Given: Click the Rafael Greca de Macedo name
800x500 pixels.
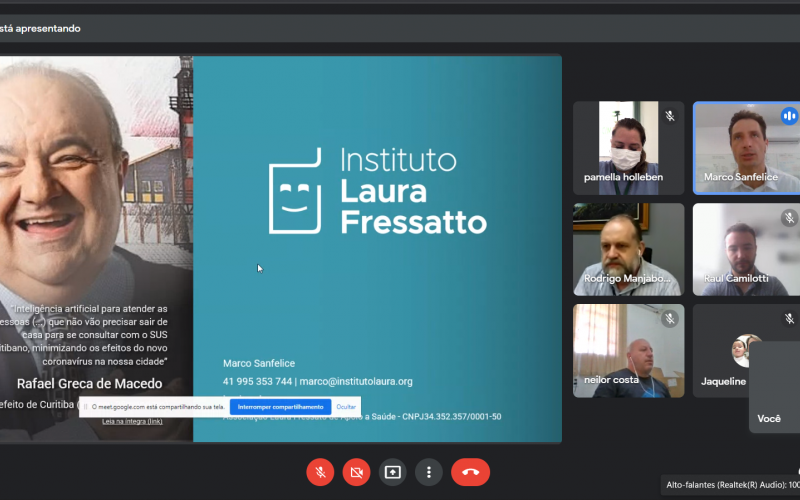Looking at the screenshot, I should click(x=90, y=384).
